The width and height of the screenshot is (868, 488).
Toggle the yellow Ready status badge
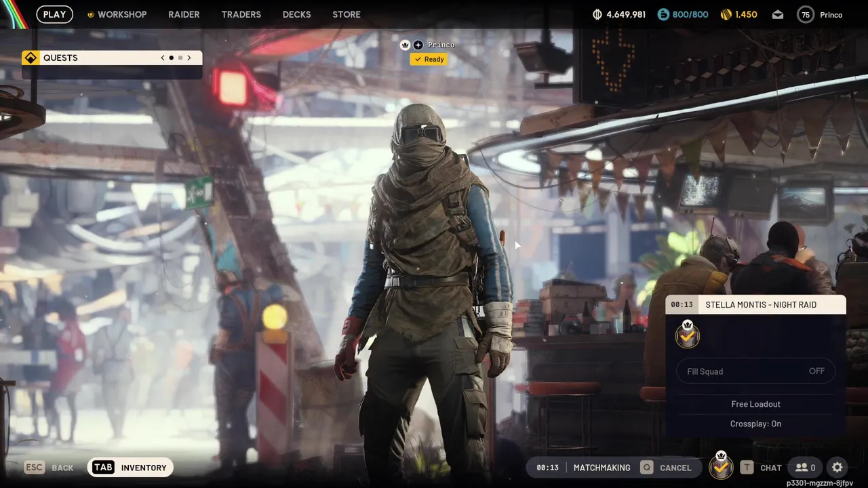(x=429, y=59)
